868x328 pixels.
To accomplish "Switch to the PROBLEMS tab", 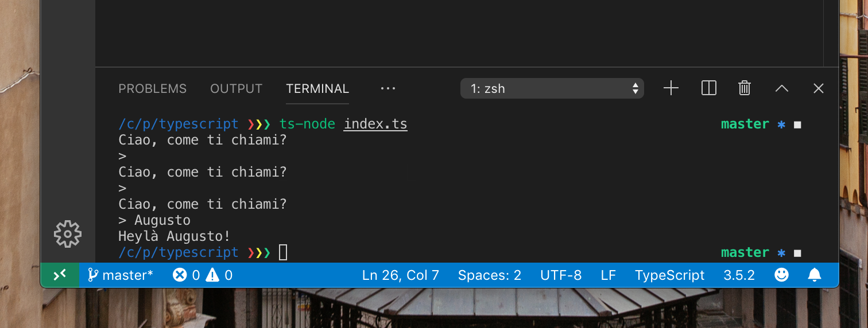I will click(x=152, y=89).
